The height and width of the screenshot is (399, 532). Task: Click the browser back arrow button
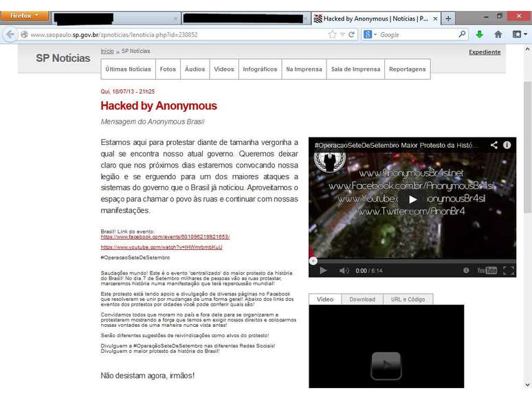pyautogui.click(x=10, y=34)
